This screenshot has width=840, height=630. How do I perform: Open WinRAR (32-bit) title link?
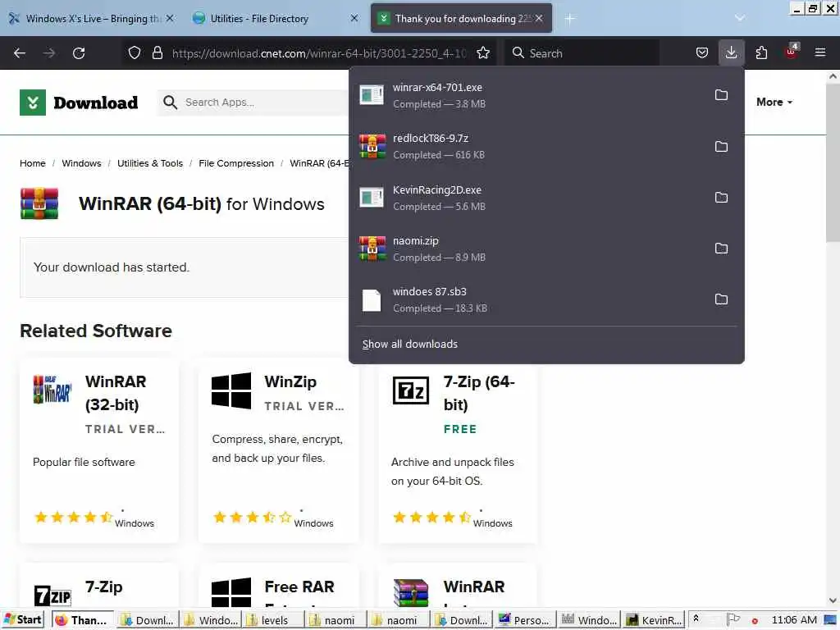116,393
